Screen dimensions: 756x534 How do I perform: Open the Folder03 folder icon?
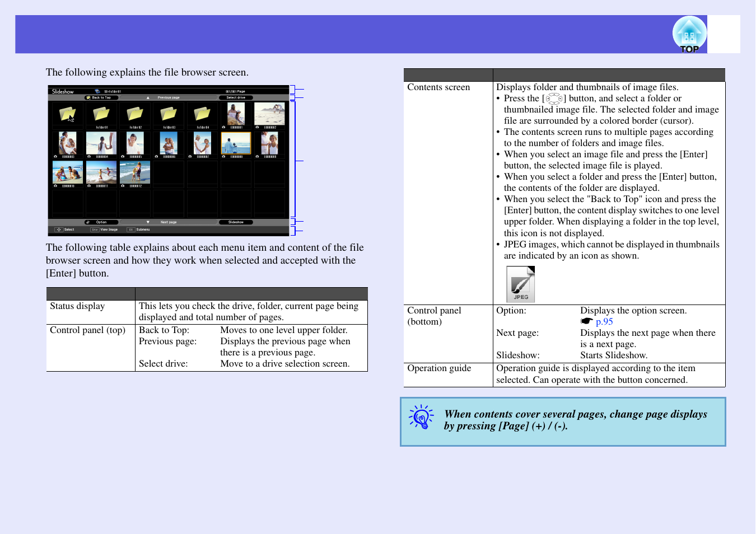[169, 114]
